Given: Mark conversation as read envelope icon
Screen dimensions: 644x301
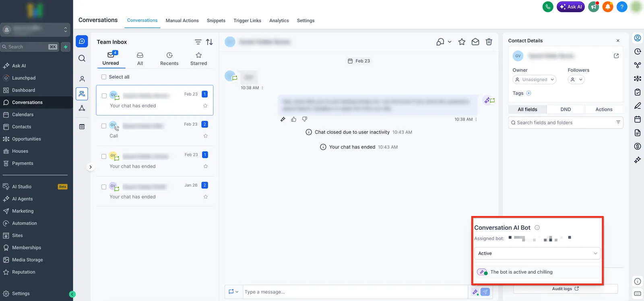Looking at the screenshot, I should [x=475, y=42].
